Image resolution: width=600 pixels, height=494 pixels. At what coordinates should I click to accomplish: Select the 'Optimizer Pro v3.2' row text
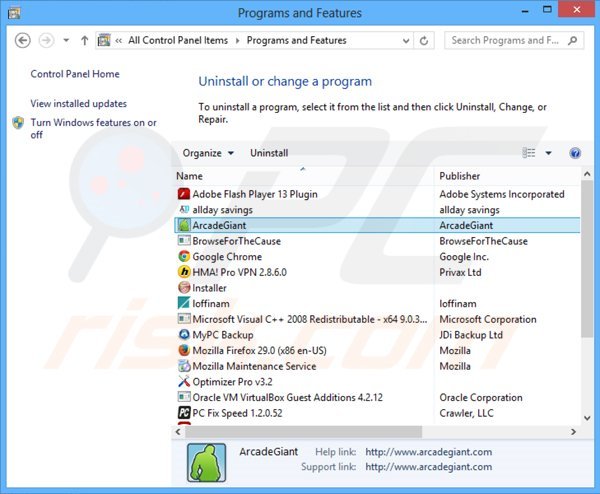(x=232, y=382)
